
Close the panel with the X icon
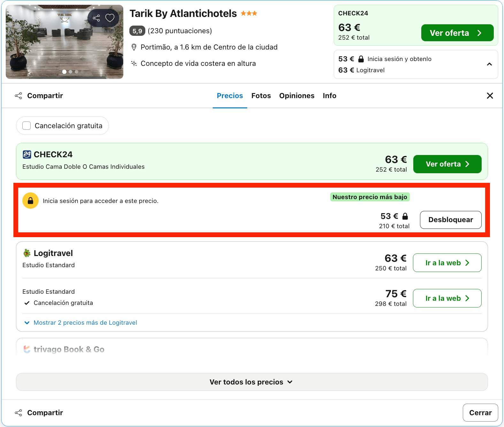[x=490, y=96]
